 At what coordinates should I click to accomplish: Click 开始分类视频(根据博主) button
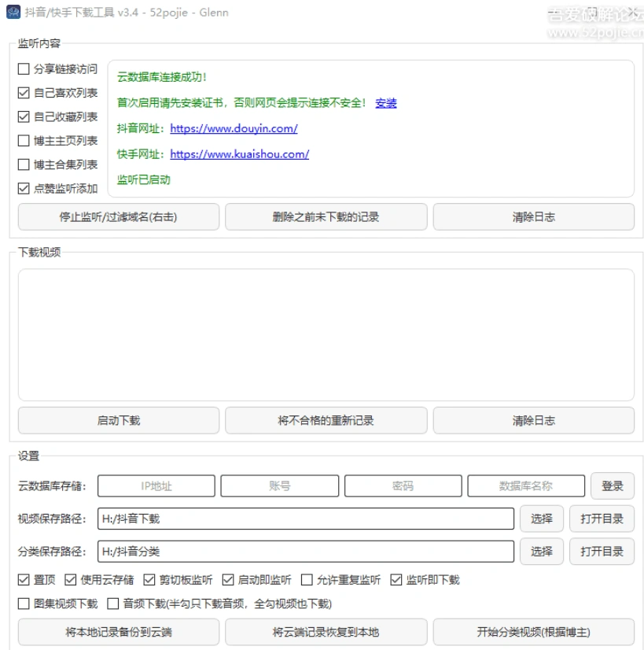(x=533, y=632)
